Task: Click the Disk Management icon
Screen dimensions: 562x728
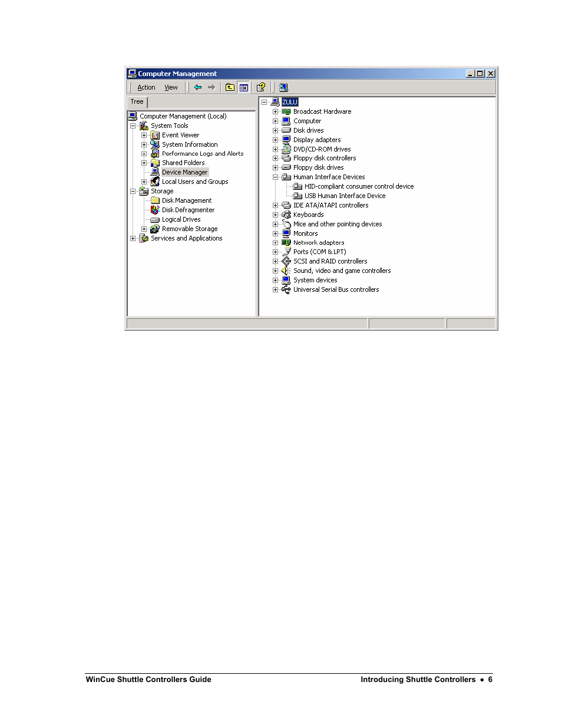Action: (155, 200)
